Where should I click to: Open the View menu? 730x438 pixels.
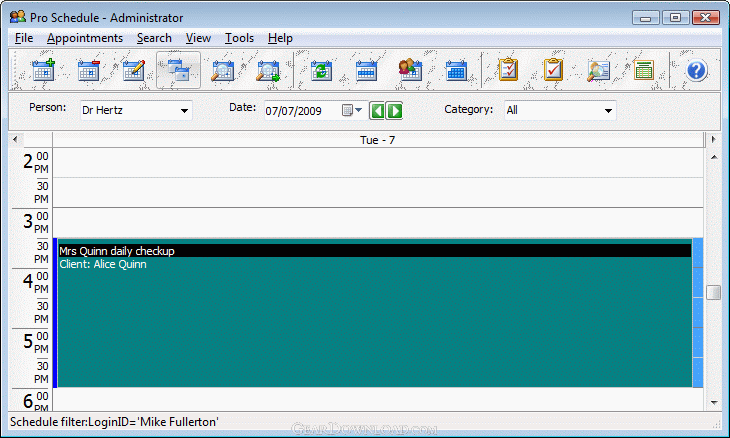[198, 38]
